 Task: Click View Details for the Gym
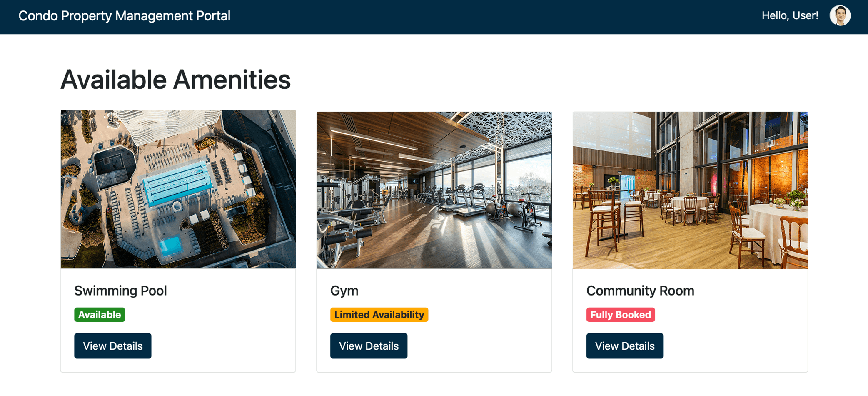(369, 346)
